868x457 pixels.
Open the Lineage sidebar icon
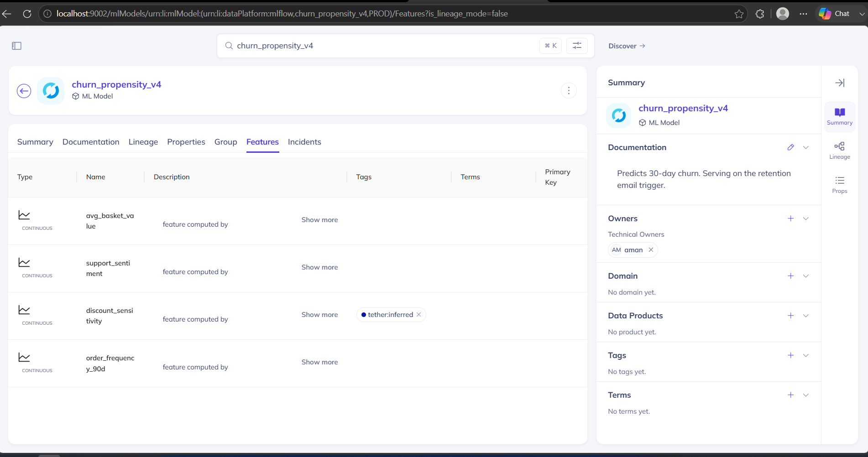pyautogui.click(x=840, y=151)
